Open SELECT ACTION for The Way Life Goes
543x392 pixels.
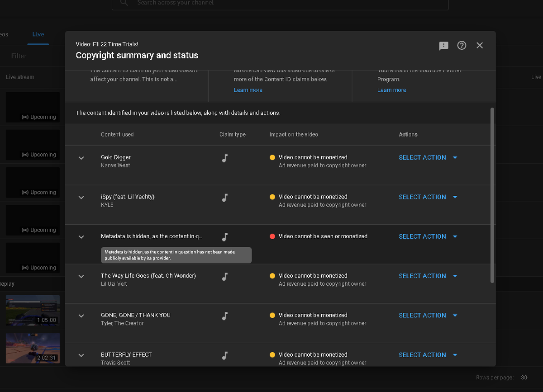coord(428,276)
